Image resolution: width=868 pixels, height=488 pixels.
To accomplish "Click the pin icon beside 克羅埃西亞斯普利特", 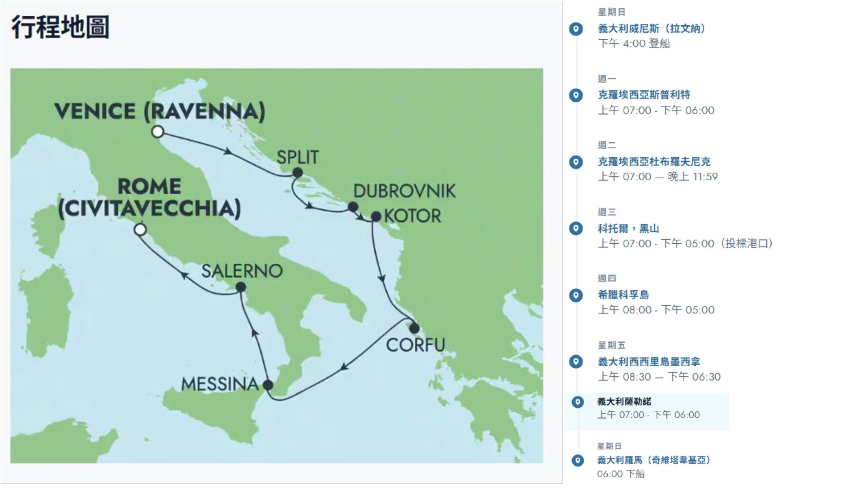I will click(x=576, y=95).
